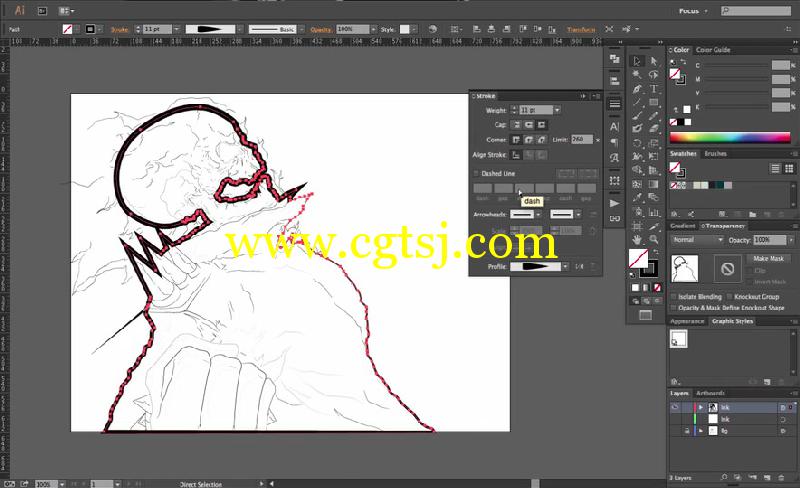
Task: Select the Paintbrush tool
Action: [637, 116]
